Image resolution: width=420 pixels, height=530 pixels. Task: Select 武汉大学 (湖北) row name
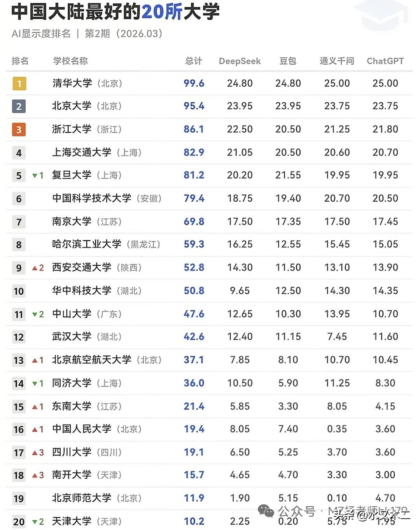coord(87,337)
